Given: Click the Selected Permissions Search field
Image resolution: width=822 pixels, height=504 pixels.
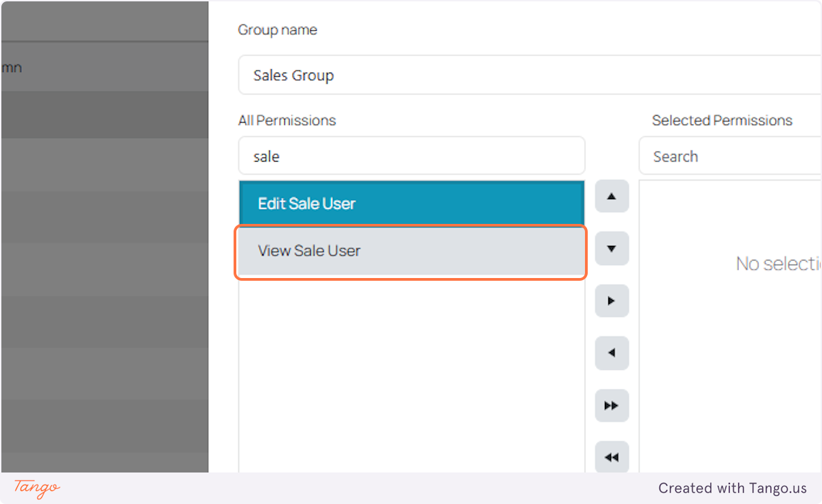Looking at the screenshot, I should [730, 156].
